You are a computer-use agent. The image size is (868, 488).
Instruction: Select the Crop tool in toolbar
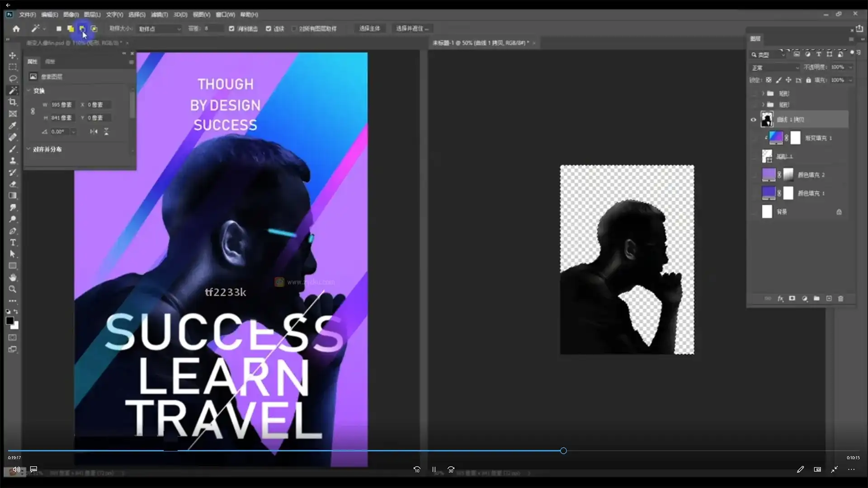[13, 102]
